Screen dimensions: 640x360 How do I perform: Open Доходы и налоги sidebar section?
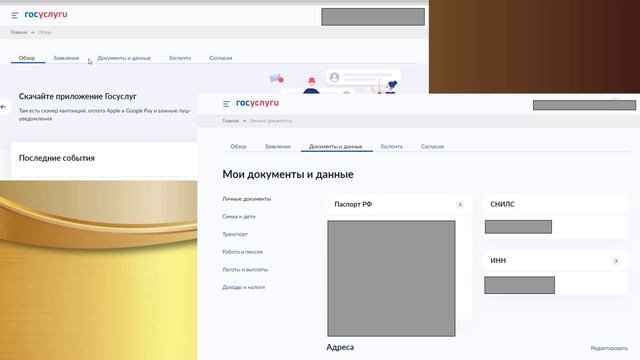[x=244, y=287]
